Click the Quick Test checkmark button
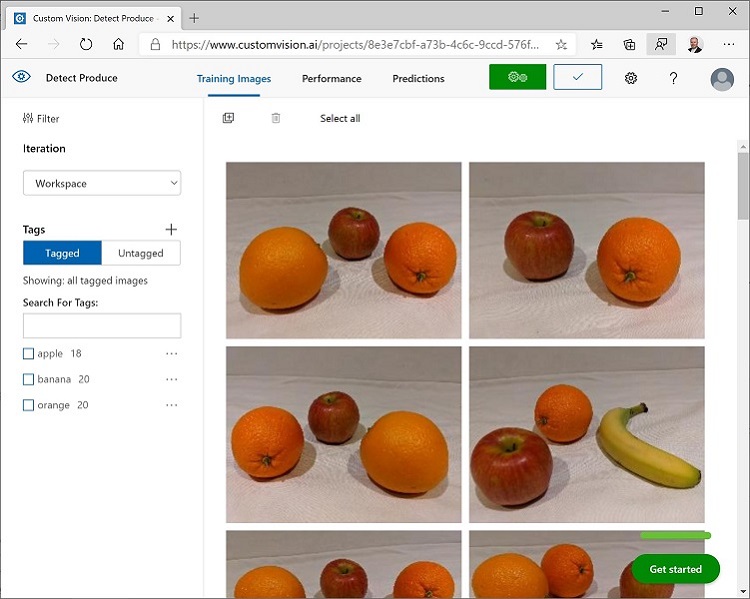The width and height of the screenshot is (750, 599). click(x=577, y=77)
